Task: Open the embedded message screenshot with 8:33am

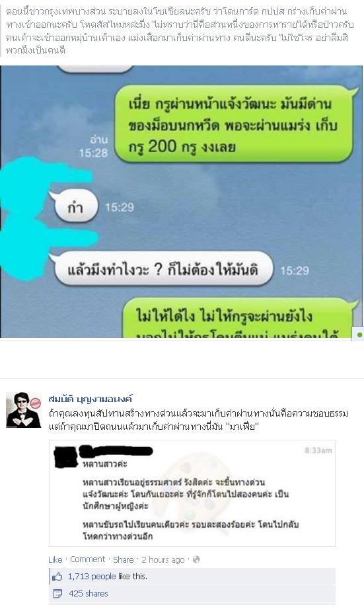Action: pyautogui.click(x=192, y=493)
